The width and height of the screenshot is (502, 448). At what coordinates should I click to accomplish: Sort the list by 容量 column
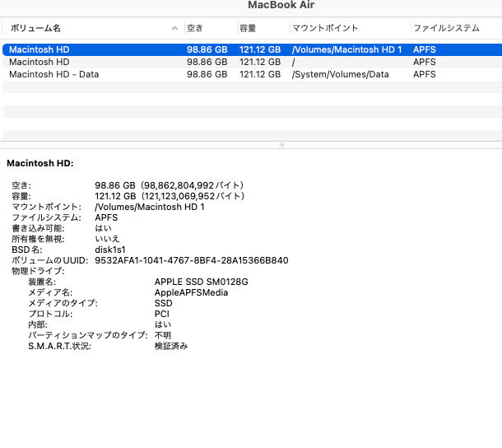pyautogui.click(x=248, y=28)
